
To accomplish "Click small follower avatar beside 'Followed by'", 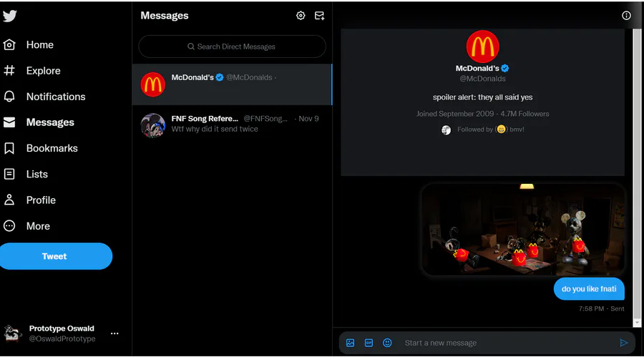I will tap(446, 129).
